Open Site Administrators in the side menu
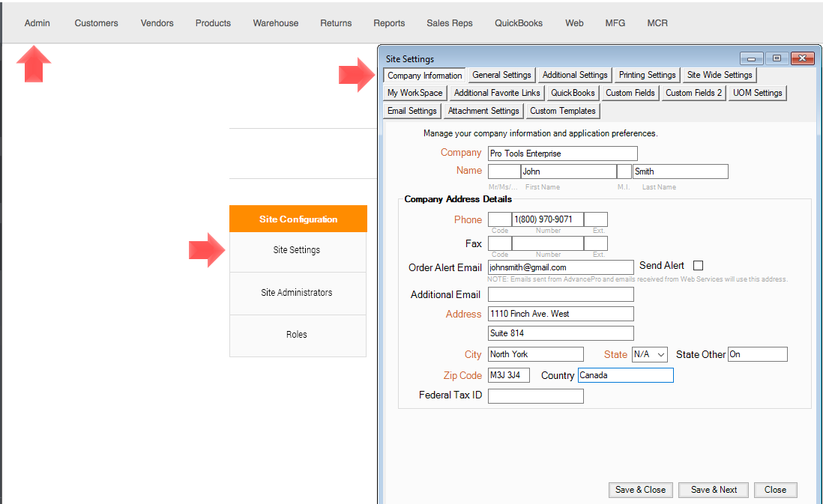The height and width of the screenshot is (504, 823). (297, 293)
